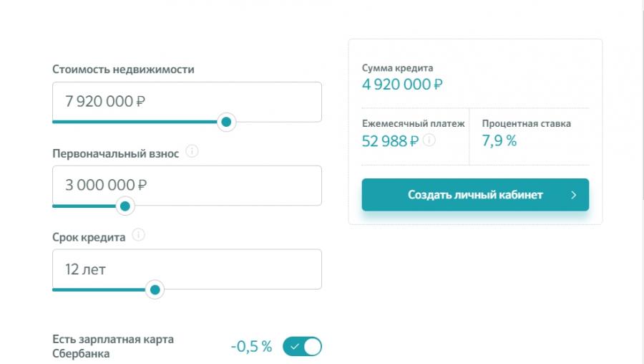This screenshot has height=364, width=644.
Task: Select the interest rate value 7,9 %
Action: coord(499,140)
